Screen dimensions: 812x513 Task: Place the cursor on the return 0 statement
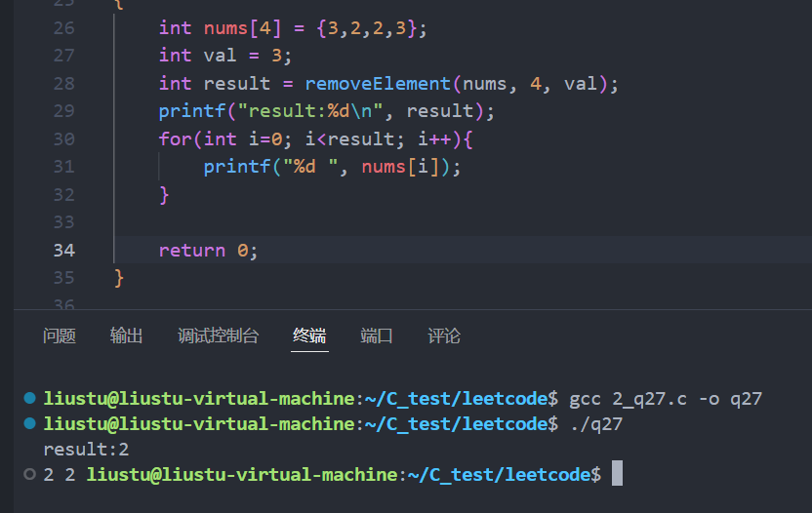208,251
